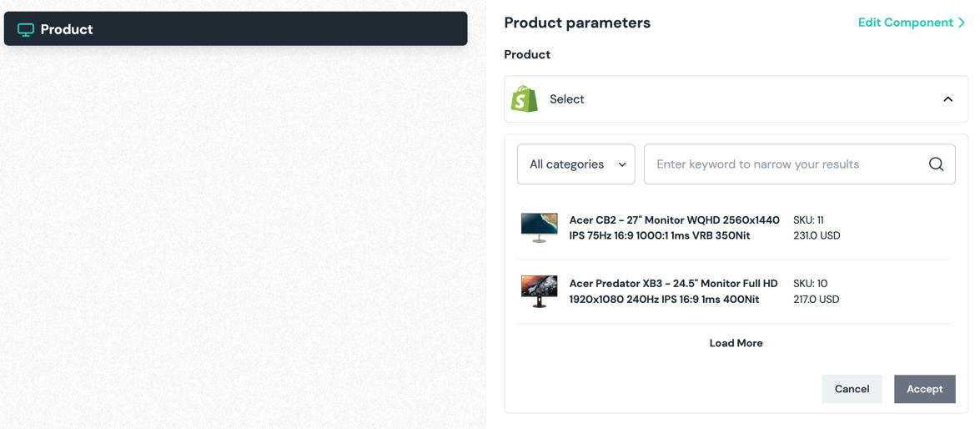Viewport: 980px width, 429px height.
Task: Open the Edit Component link
Action: tap(905, 23)
